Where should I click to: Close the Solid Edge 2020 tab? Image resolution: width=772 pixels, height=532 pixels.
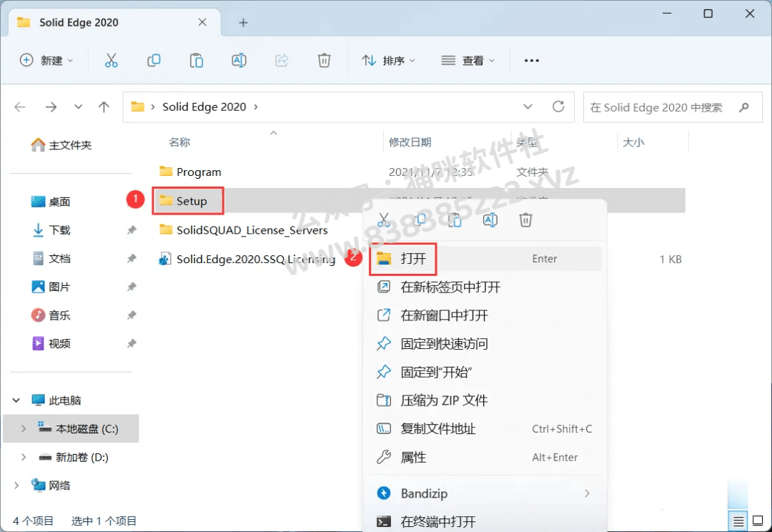click(202, 22)
